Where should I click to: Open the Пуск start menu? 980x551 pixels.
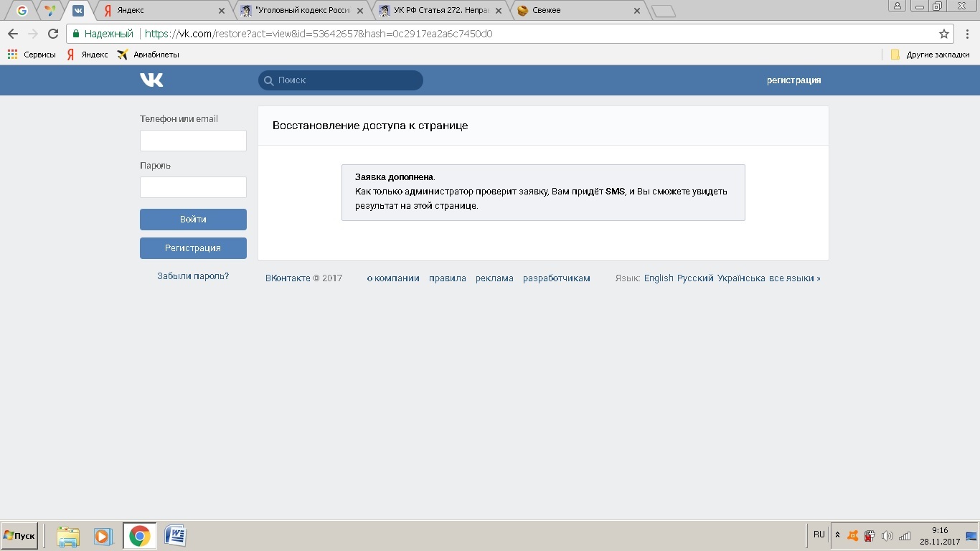(19, 536)
